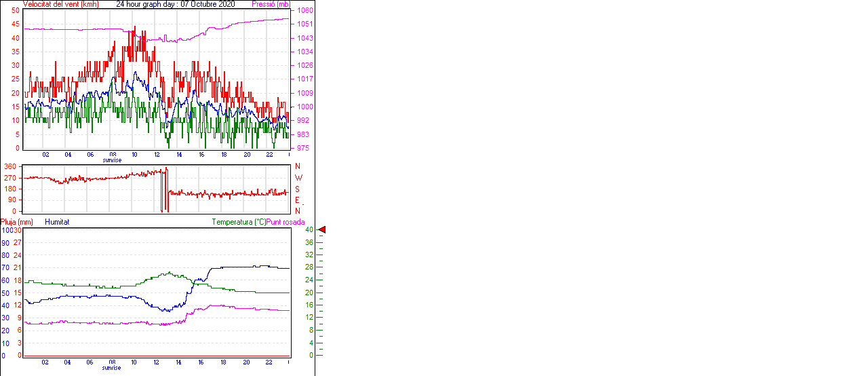Image resolution: width=868 pixels, height=376 pixels.
Task: Click the 'E' compass label on direction graph
Action: (297, 200)
